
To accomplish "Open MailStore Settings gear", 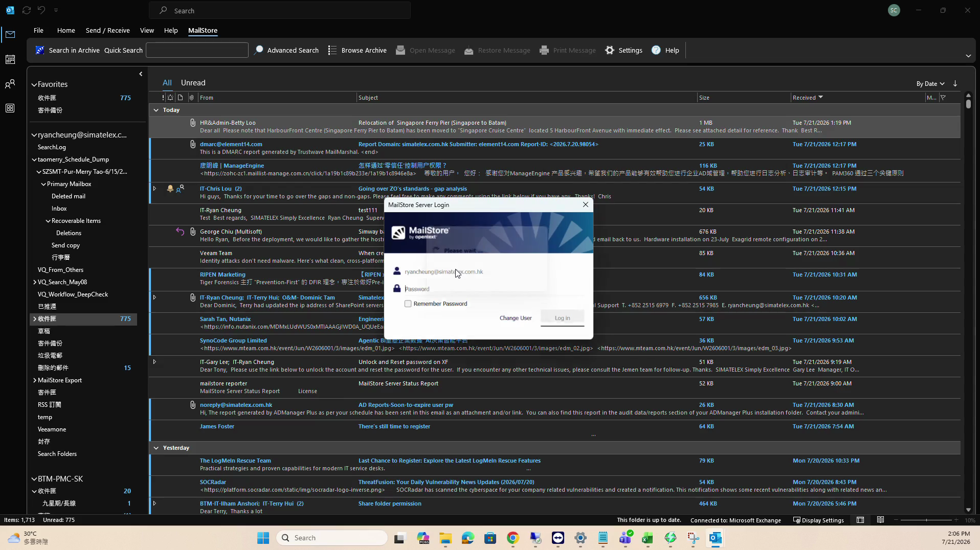I will [x=623, y=50].
